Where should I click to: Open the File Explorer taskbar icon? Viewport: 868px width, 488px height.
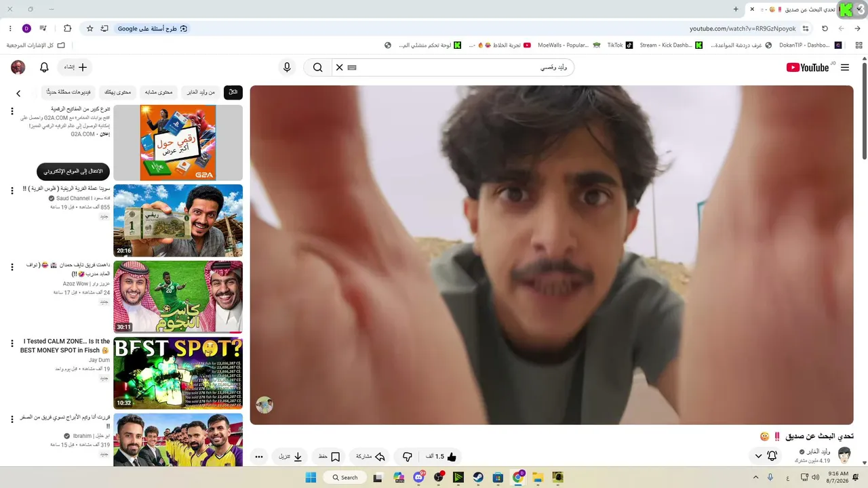538,477
